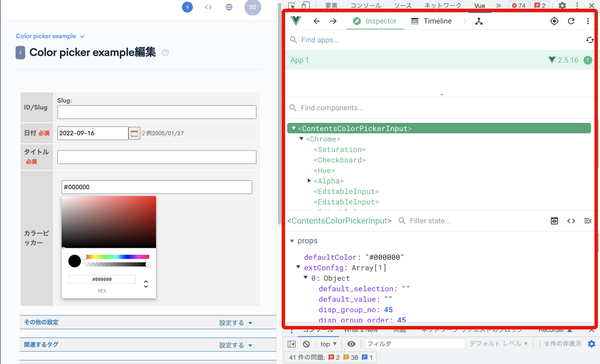Open the ネットワーク devtools tab
The width and height of the screenshot is (600, 364).
tap(443, 5)
